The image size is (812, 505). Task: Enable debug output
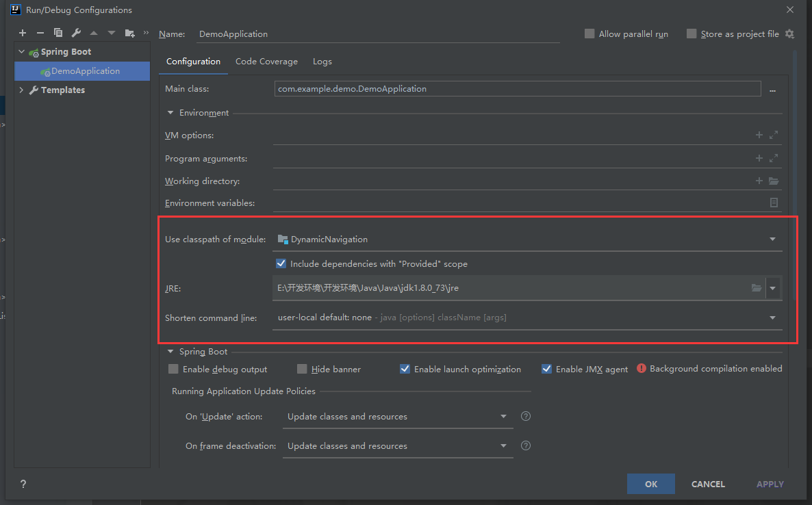173,369
